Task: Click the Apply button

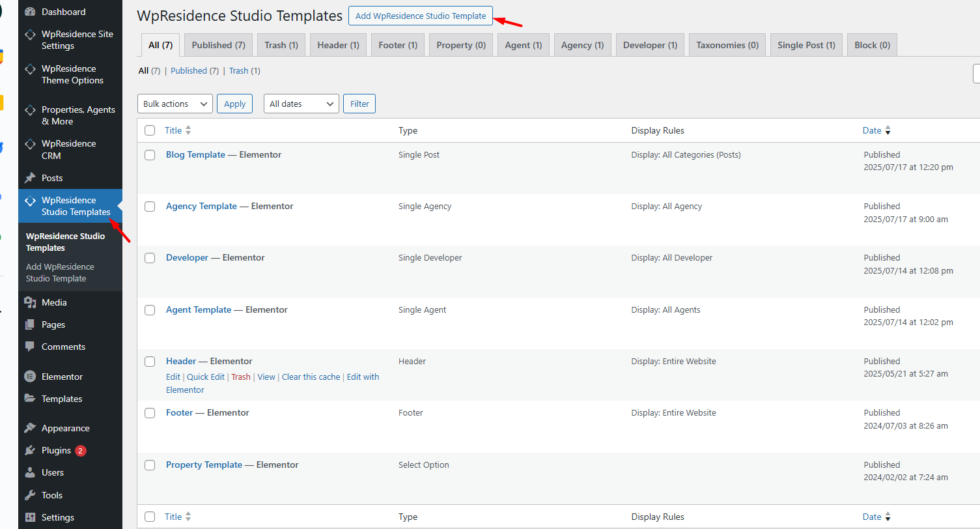Action: 234,104
